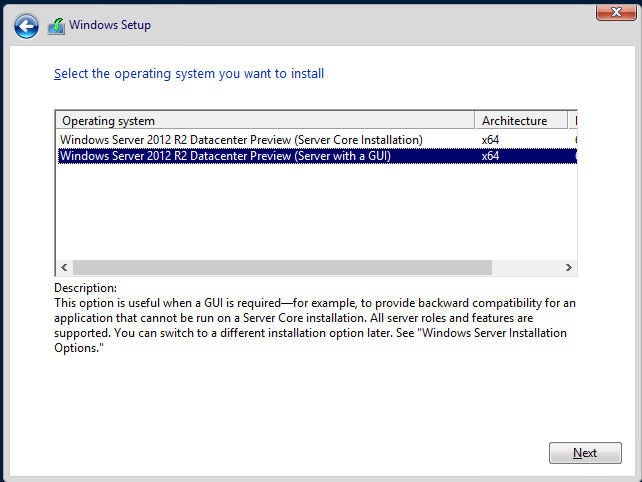Viewport: 642px width, 482px height.
Task: Sort by the Operating system column header
Action: pyautogui.click(x=265, y=121)
